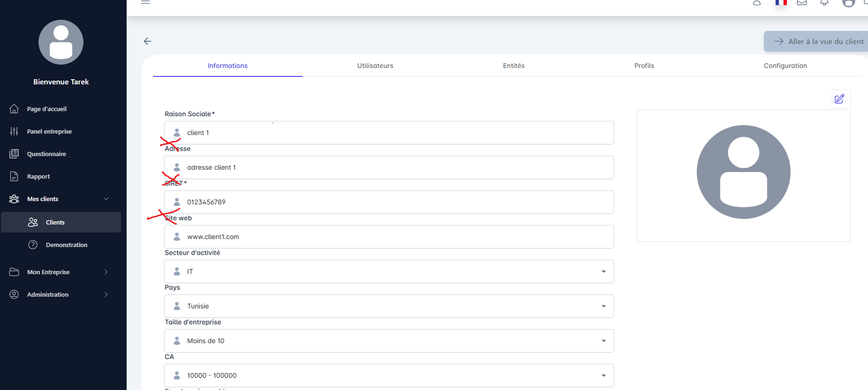The image size is (868, 390).
Task: Go to Page d'accueil in sidebar
Action: (x=46, y=109)
